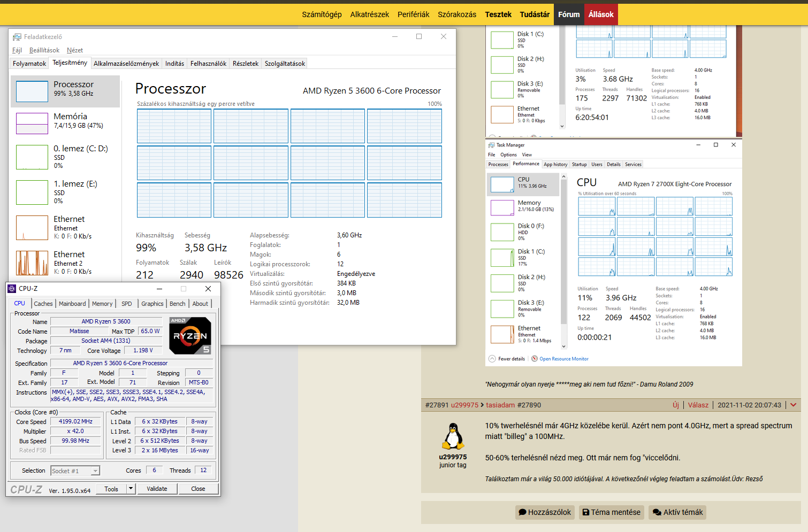Click the Tux penguin avatar of u299975
808x532 pixels.
[x=453, y=436]
